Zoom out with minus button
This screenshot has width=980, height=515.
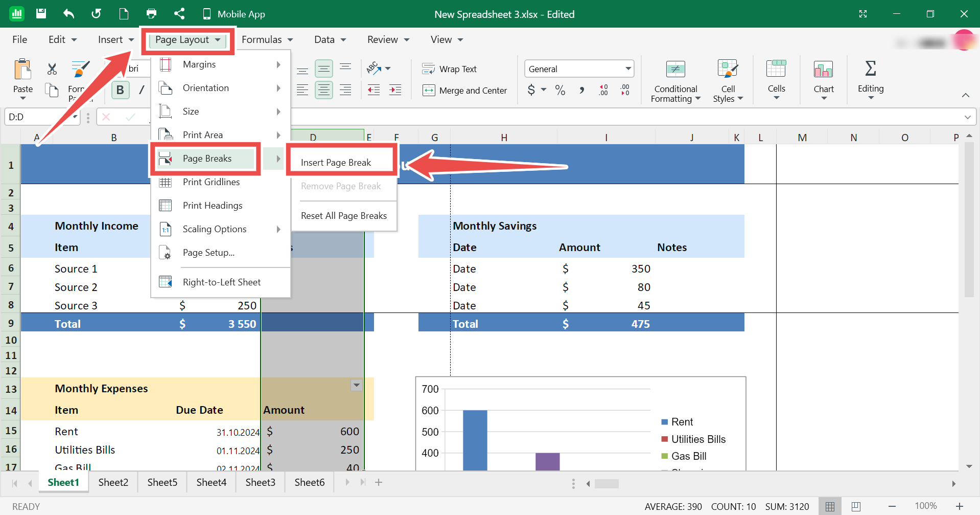coord(892,506)
